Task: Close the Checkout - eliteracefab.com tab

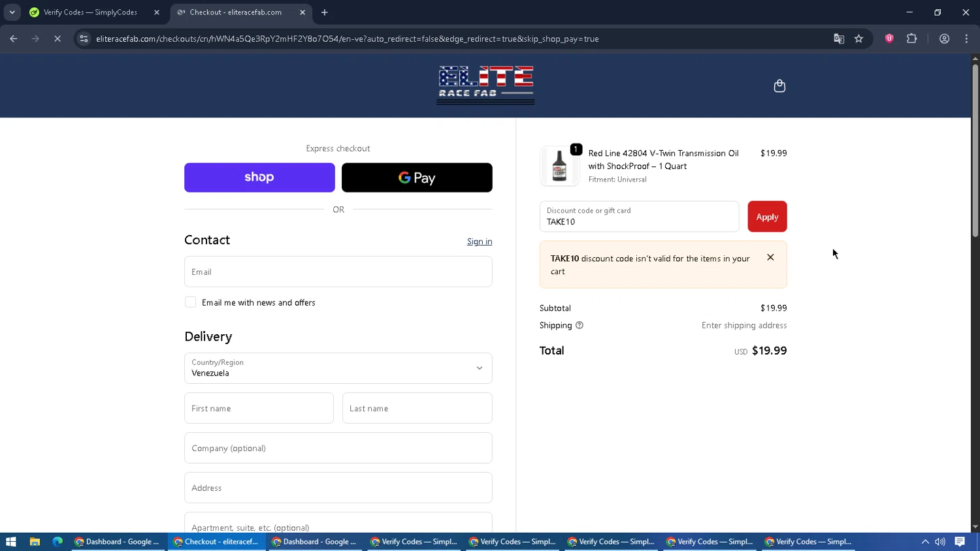Action: click(302, 12)
